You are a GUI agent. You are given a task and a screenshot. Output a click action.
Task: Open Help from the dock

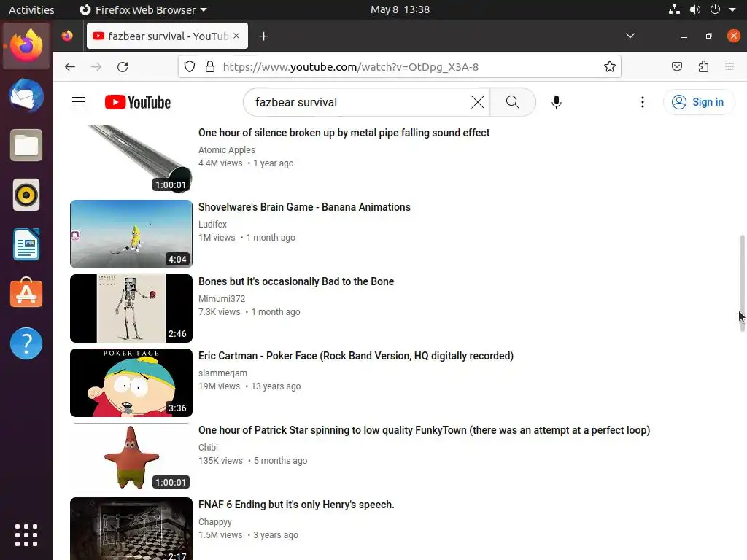(26, 343)
